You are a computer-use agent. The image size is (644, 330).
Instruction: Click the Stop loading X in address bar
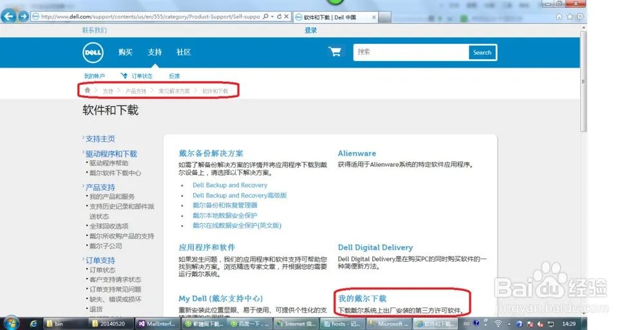[287, 17]
